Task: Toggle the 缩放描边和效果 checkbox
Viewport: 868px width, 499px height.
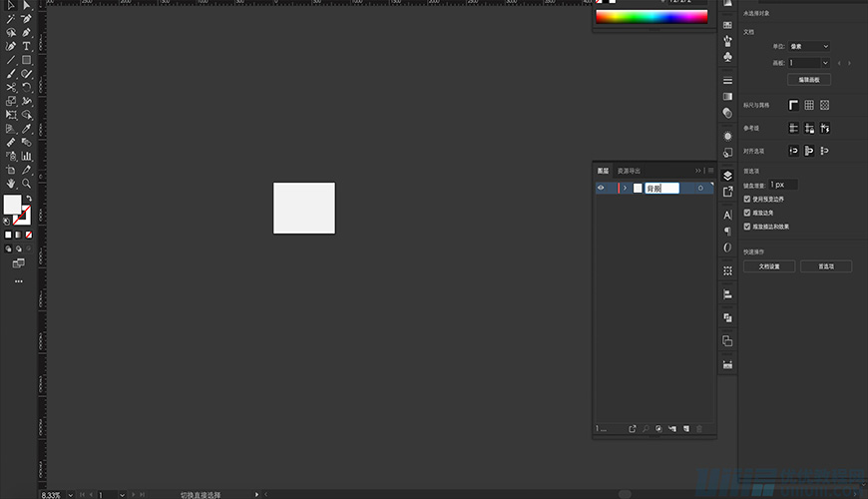Action: pos(748,227)
